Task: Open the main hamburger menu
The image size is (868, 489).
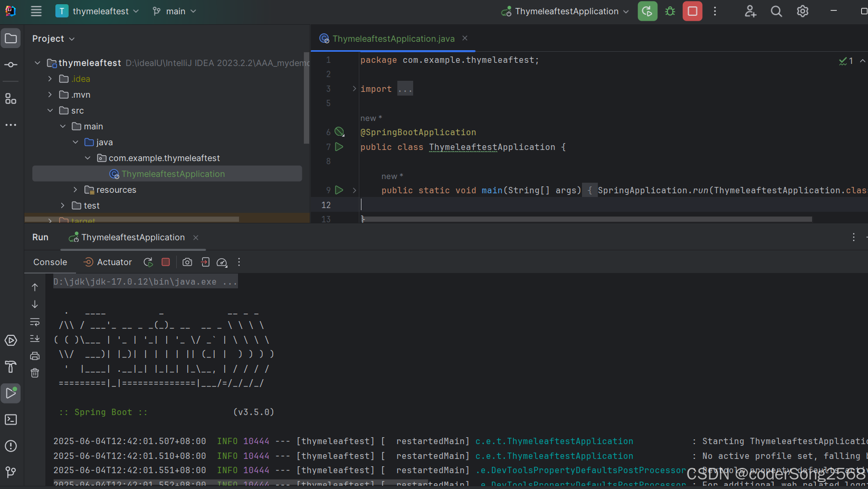Action: point(36,11)
